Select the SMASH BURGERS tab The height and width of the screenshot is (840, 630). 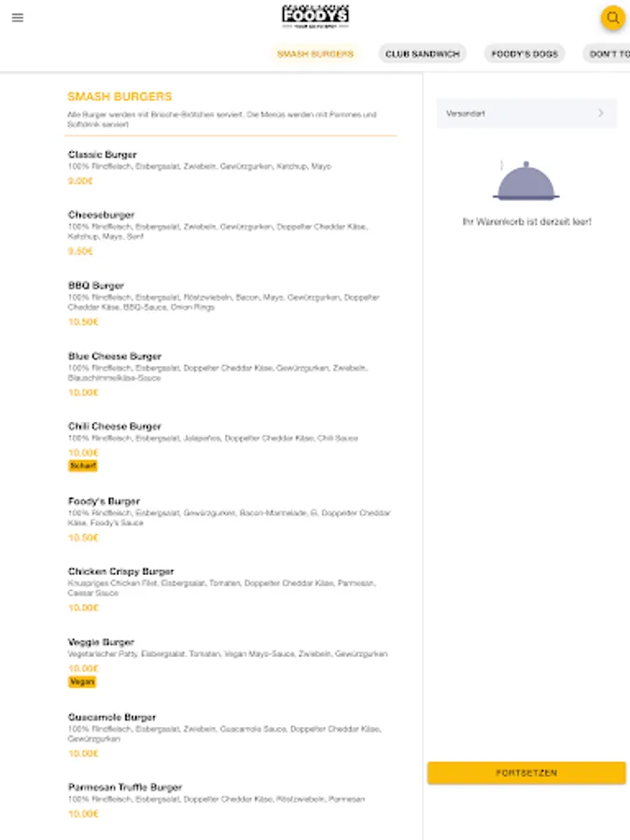315,53
